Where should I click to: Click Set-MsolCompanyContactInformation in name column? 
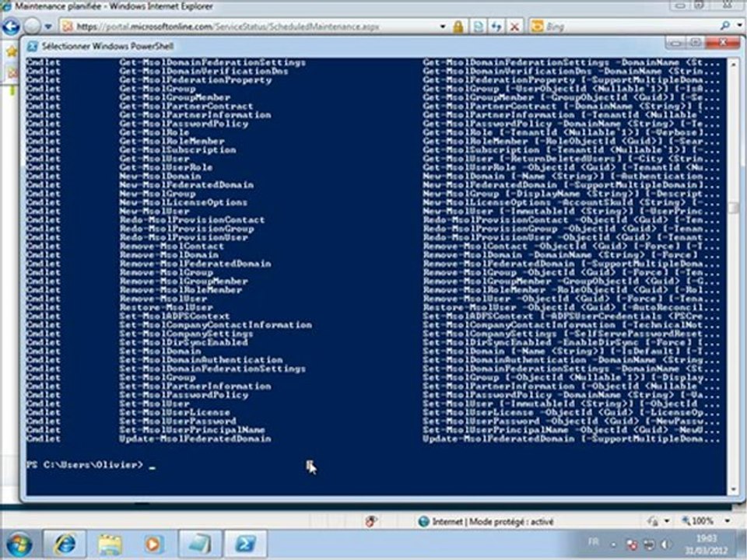pyautogui.click(x=216, y=325)
